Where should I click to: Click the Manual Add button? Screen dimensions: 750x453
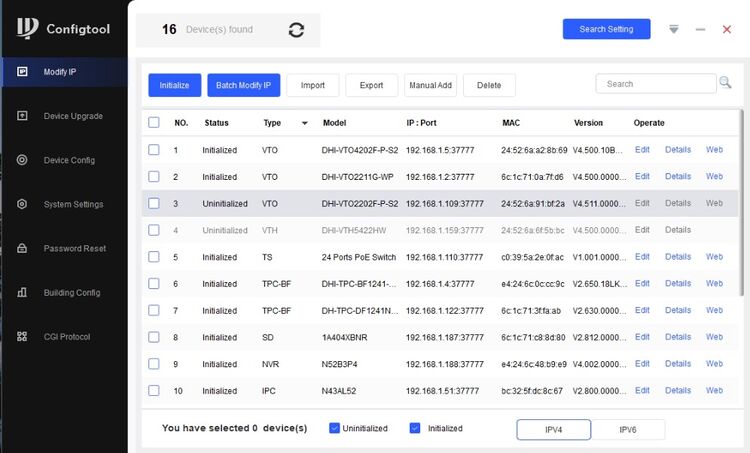(x=430, y=85)
